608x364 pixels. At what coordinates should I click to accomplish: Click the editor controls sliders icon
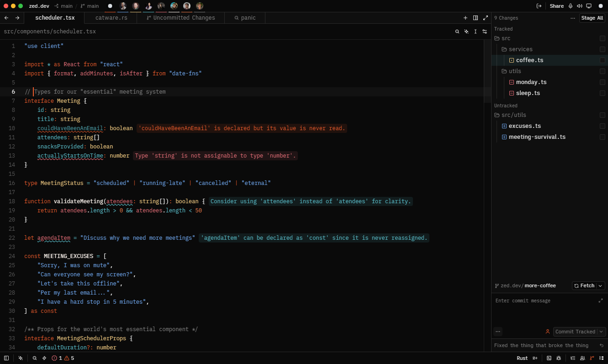(485, 32)
